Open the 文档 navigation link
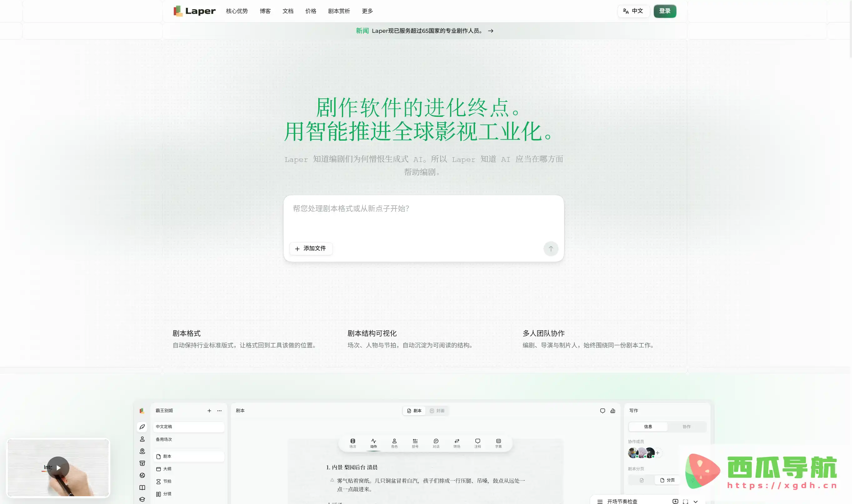 288,11
